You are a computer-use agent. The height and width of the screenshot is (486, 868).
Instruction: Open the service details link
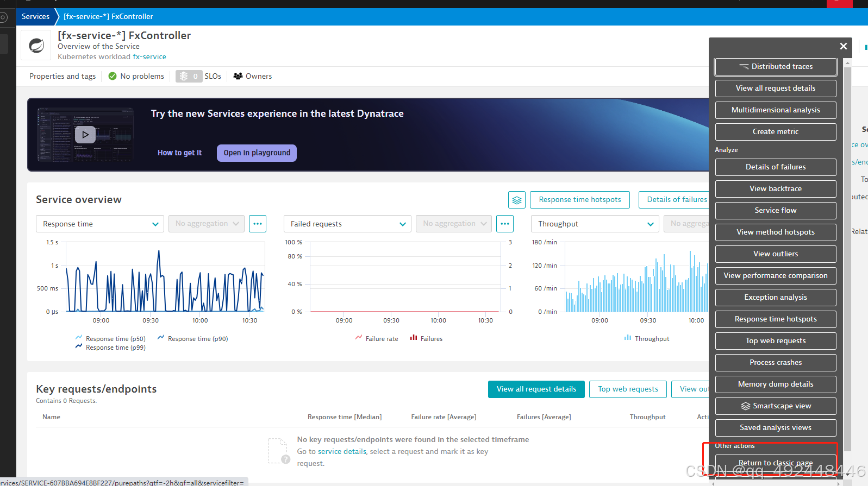pos(342,452)
